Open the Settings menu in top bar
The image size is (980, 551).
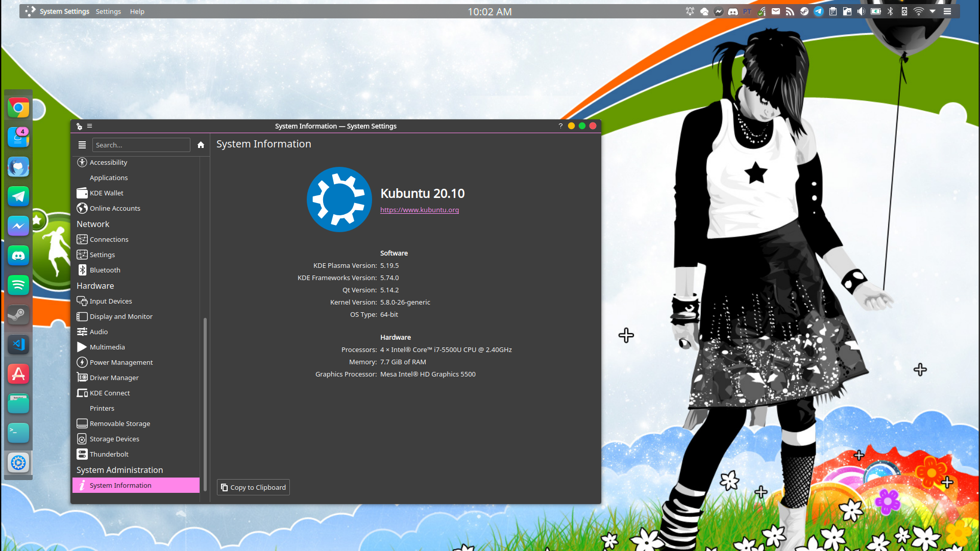tap(108, 11)
